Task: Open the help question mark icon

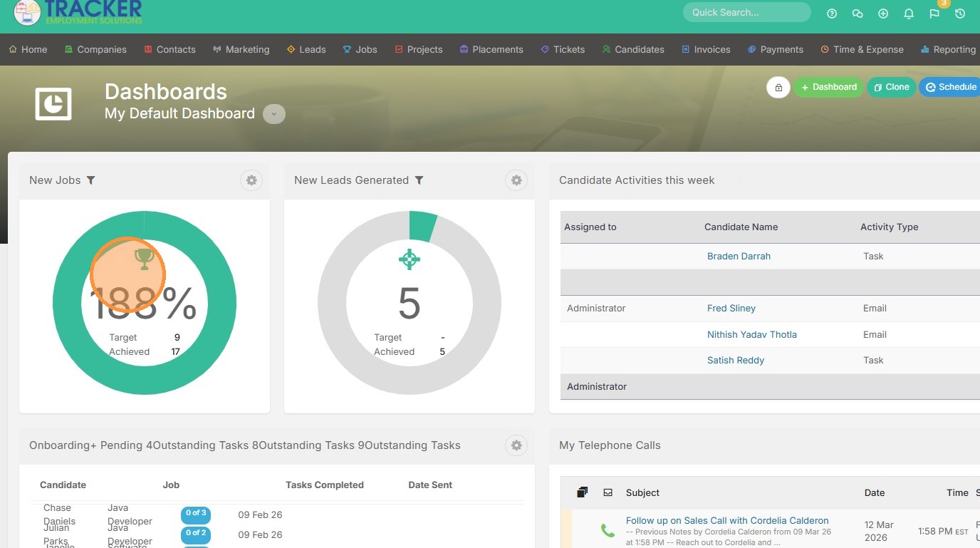Action: pyautogui.click(x=832, y=14)
